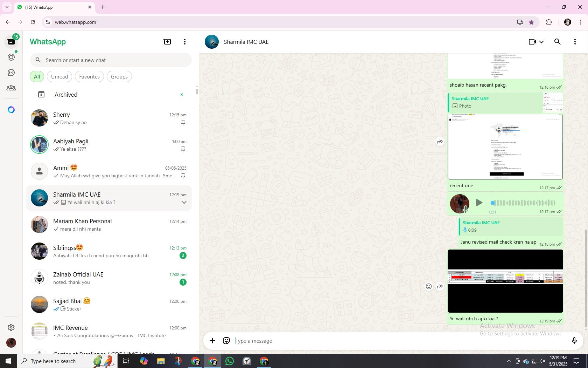This screenshot has width=588, height=368.
Task: Open the Aabiyah Pagli chat
Action: 109,145
